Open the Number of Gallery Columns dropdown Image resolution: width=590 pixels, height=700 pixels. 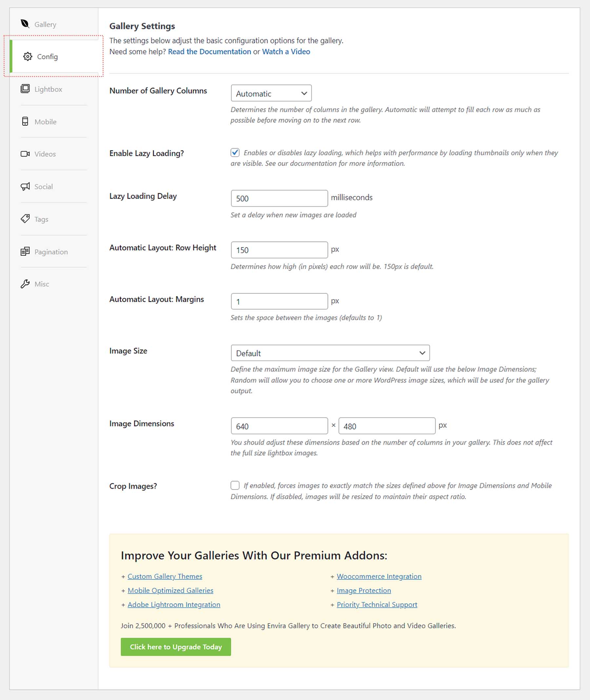point(271,93)
